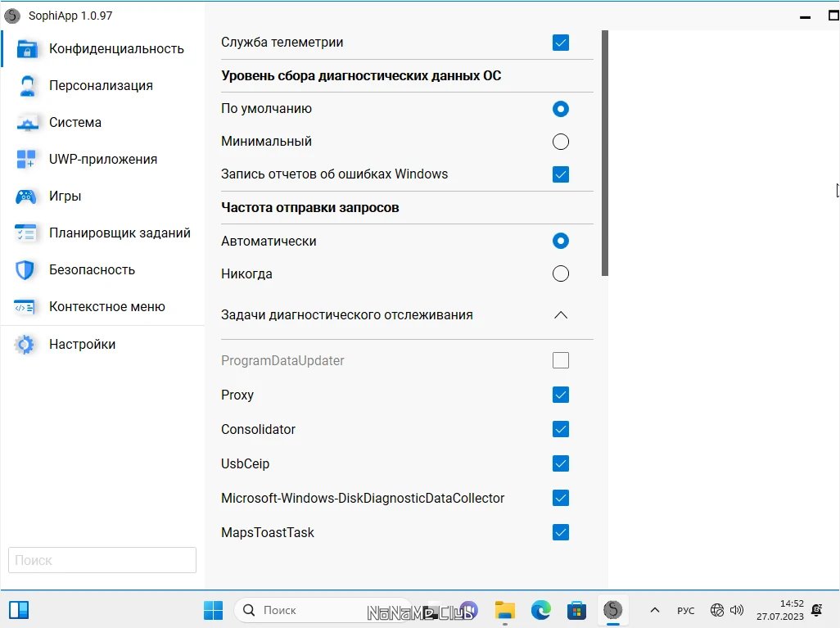Click the taskbar Поиск search box
This screenshot has width=840, height=628.
tap(323, 610)
